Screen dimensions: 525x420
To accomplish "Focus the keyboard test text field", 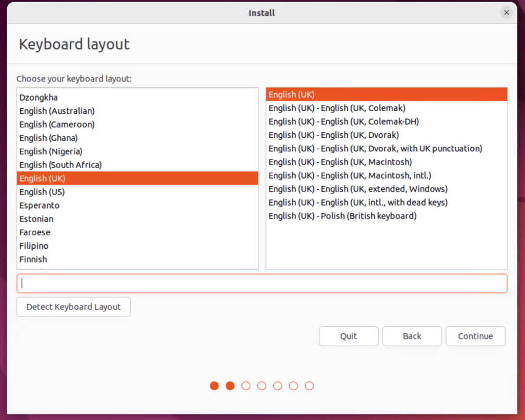I will [x=262, y=284].
